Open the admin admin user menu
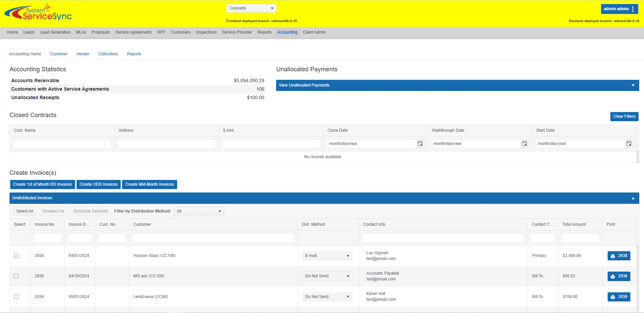 (619, 9)
